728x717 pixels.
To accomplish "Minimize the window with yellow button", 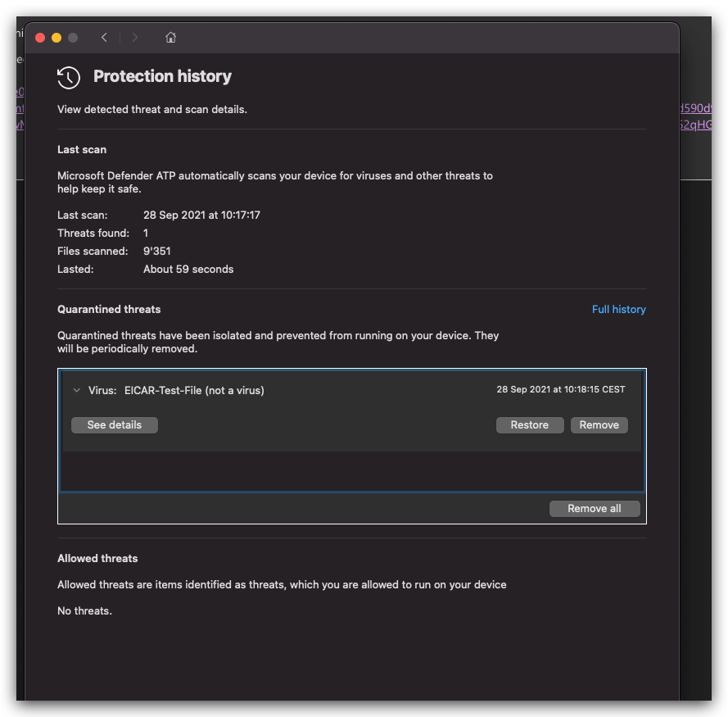I will pos(57,38).
